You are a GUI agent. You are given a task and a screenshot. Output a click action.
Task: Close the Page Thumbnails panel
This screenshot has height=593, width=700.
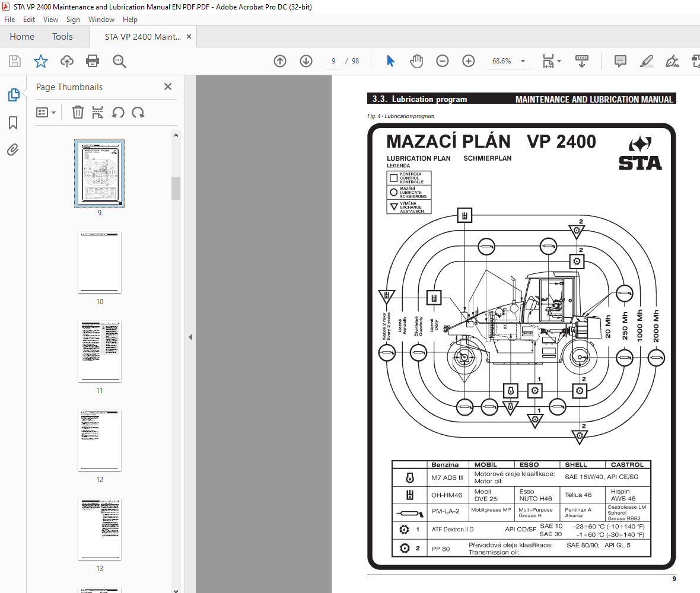coord(168,87)
